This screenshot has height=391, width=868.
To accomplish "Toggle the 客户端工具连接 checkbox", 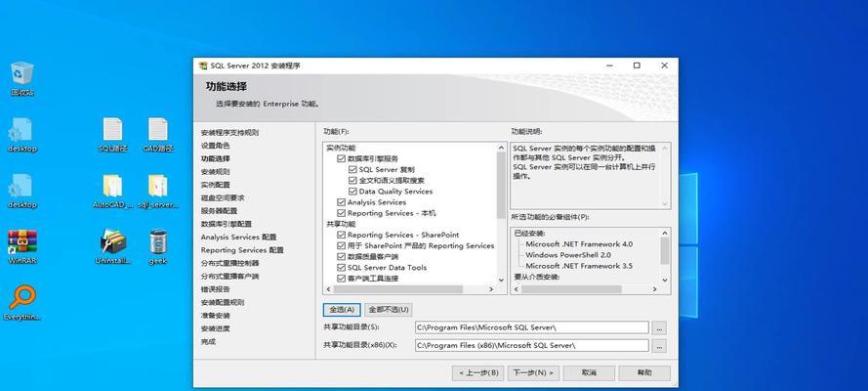I will (x=341, y=279).
